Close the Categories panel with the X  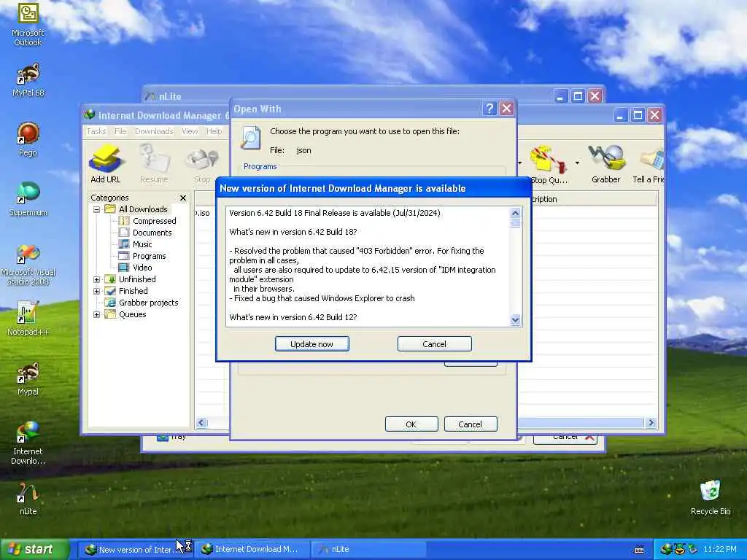point(183,198)
